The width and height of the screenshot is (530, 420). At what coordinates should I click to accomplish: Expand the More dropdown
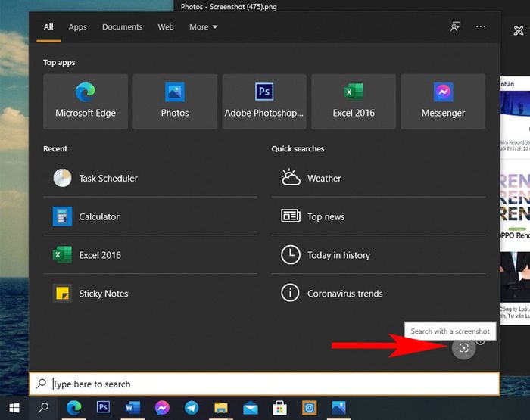[204, 27]
